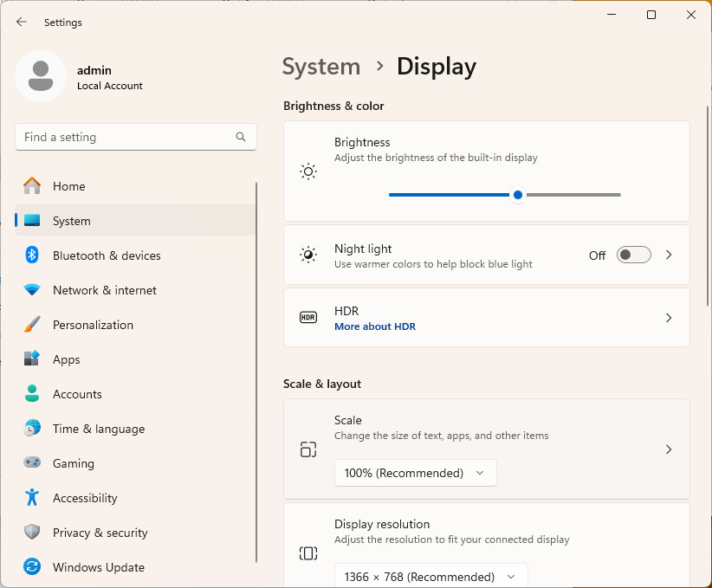Click the Display resolution icon
The height and width of the screenshot is (588, 712).
click(x=308, y=553)
